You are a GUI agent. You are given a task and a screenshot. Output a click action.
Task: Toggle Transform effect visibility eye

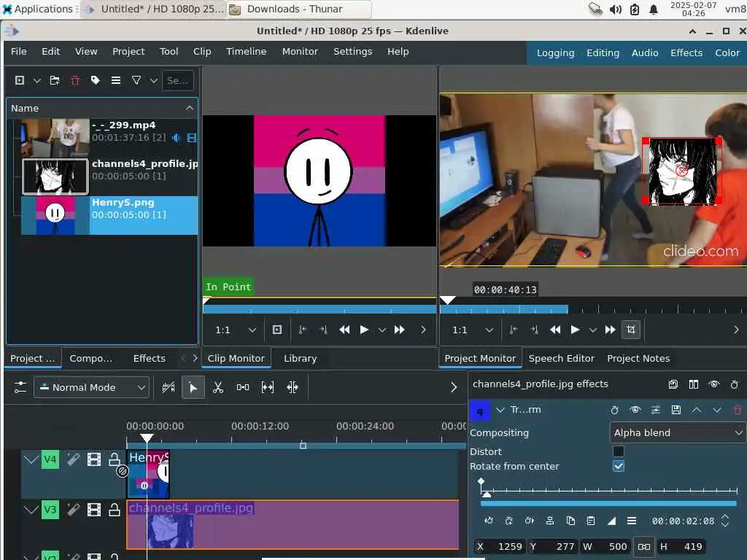(635, 410)
